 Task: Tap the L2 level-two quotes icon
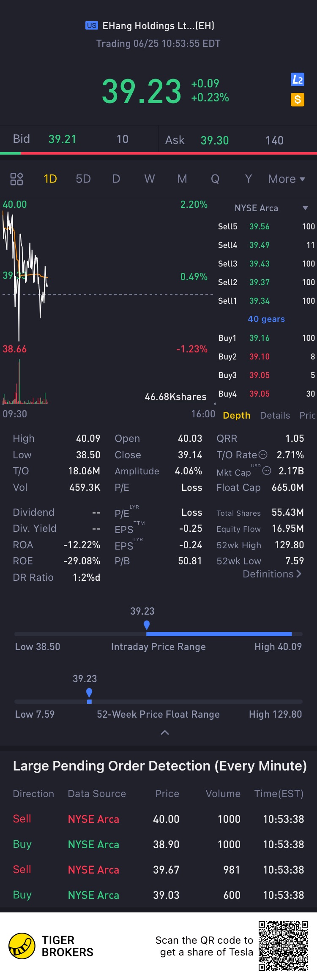[x=298, y=79]
